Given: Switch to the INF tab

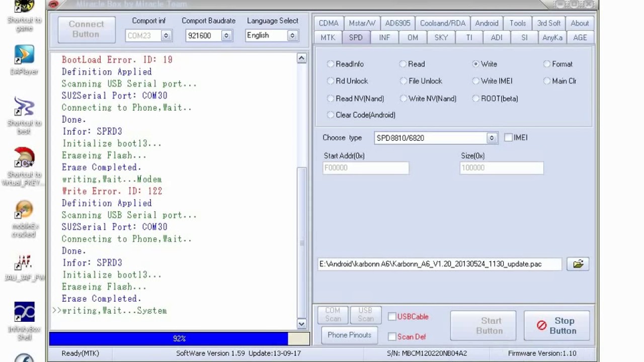Looking at the screenshot, I should 384,38.
